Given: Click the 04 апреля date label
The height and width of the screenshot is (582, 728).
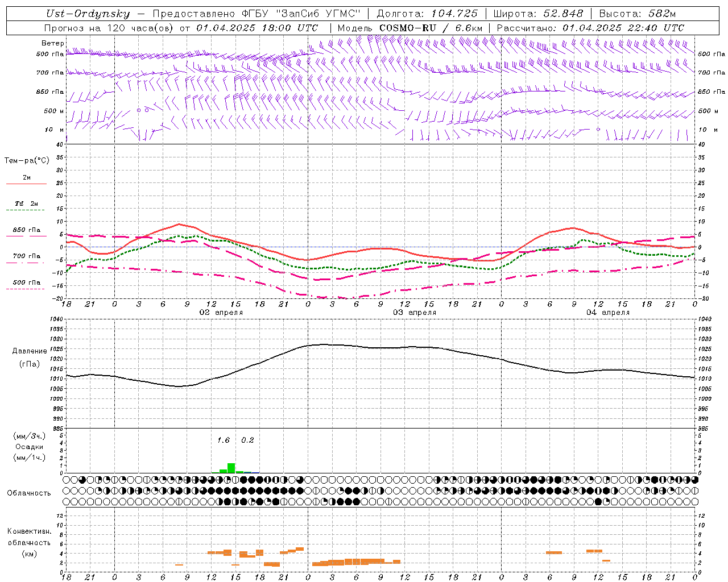Looking at the screenshot, I should [x=608, y=313].
